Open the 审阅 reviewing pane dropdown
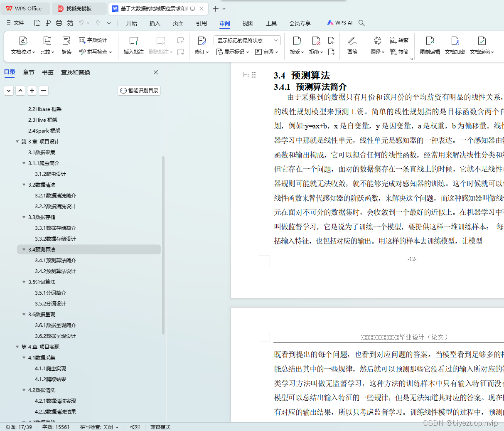The width and height of the screenshot is (504, 431). click(266, 52)
